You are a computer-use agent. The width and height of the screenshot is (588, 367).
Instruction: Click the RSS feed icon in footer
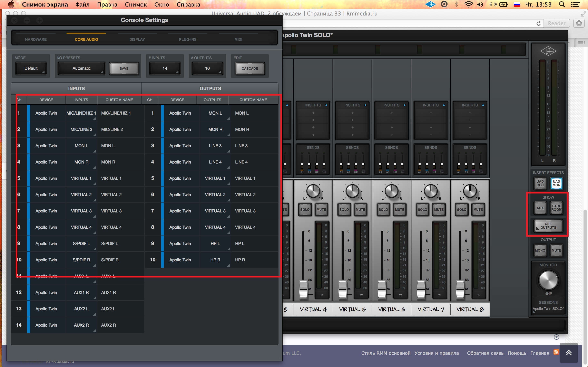pos(556,352)
